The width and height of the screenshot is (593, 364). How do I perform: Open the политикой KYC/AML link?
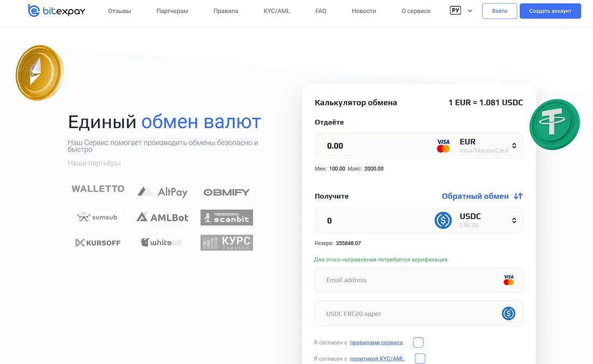click(377, 358)
